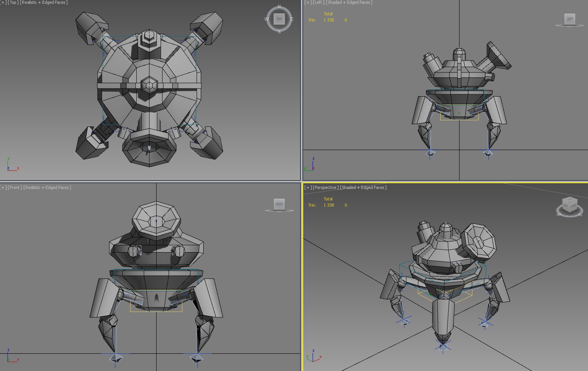
Task: Open the [Perspective] view label menu
Action: coord(326,187)
